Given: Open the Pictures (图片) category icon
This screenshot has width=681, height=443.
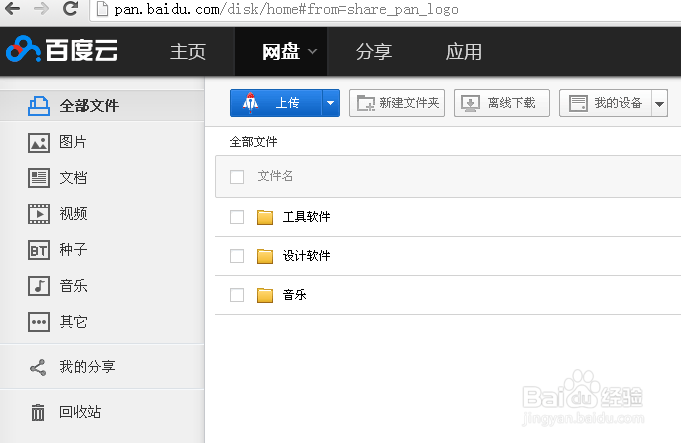Looking at the screenshot, I should [39, 143].
